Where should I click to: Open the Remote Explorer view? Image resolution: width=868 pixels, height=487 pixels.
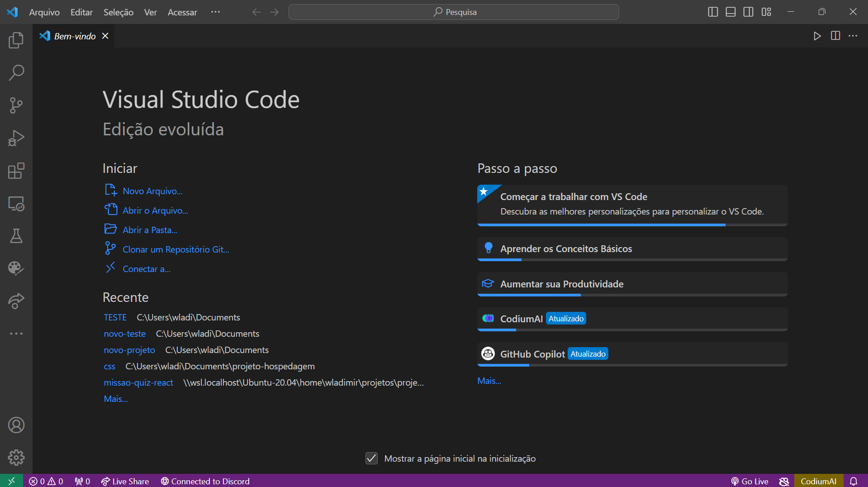click(16, 204)
